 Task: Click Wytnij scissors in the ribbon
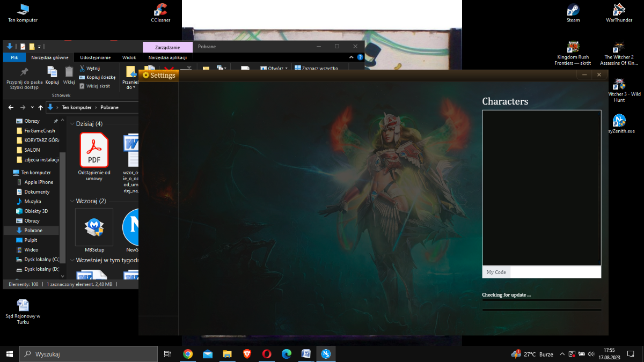90,69
